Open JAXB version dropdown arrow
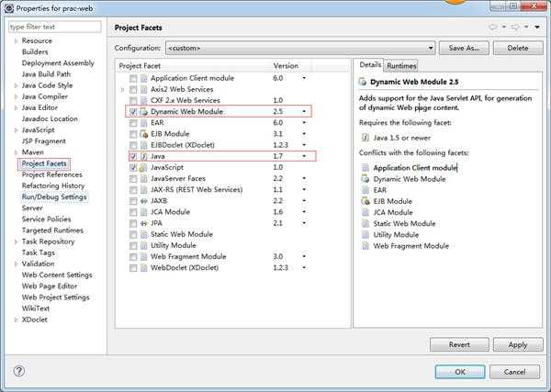 (304, 201)
